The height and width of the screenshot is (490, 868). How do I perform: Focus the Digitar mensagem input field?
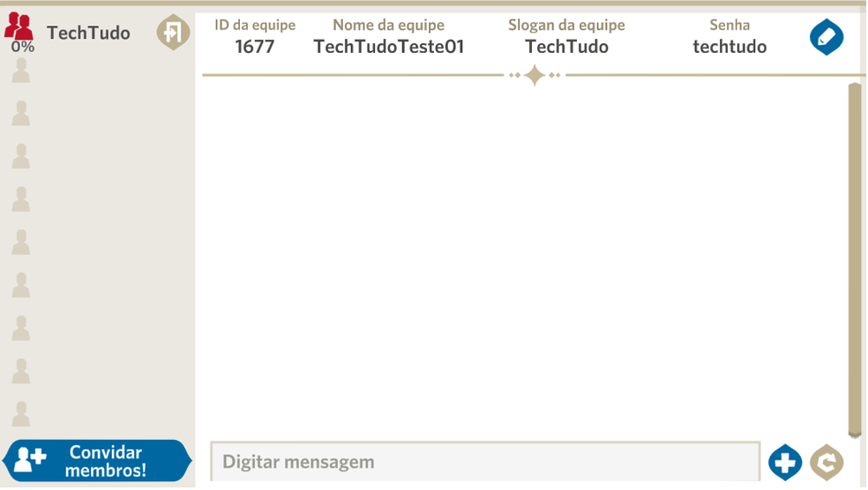(484, 462)
